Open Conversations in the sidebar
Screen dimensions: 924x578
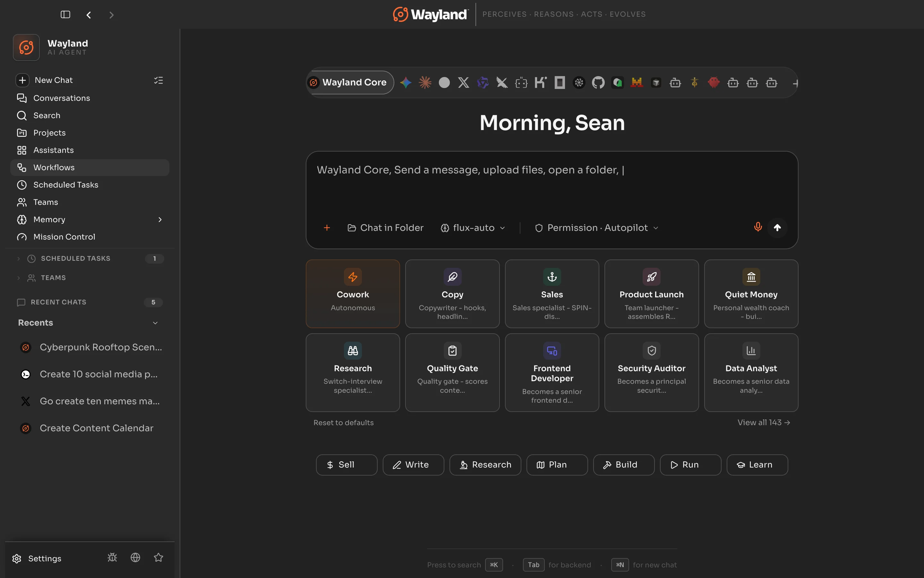(x=90, y=98)
